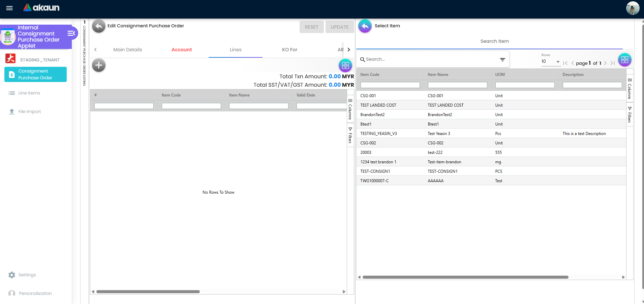Open advanced search filter icon
Screen dimensions: 644x304
(x=502, y=59)
